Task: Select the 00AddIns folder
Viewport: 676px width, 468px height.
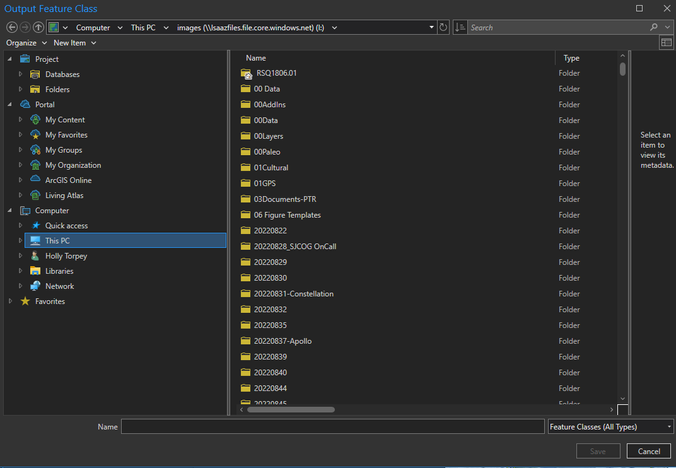Action: tap(269, 104)
